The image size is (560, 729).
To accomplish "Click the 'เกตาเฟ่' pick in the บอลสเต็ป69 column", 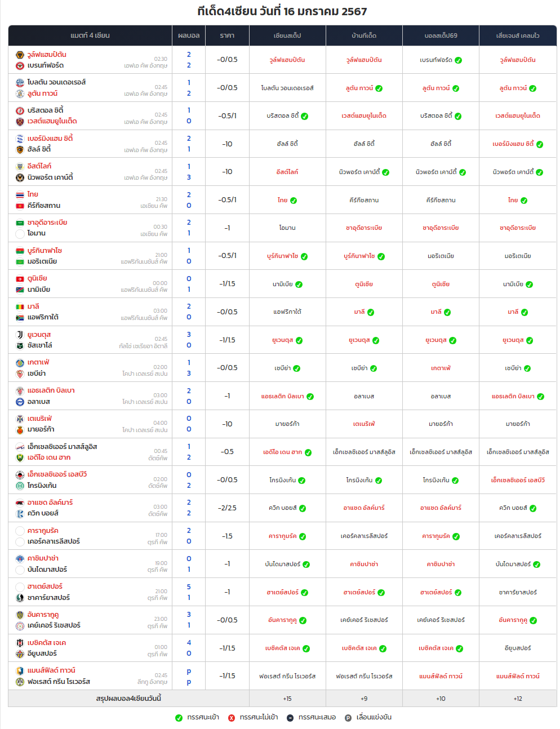I will pos(441,368).
